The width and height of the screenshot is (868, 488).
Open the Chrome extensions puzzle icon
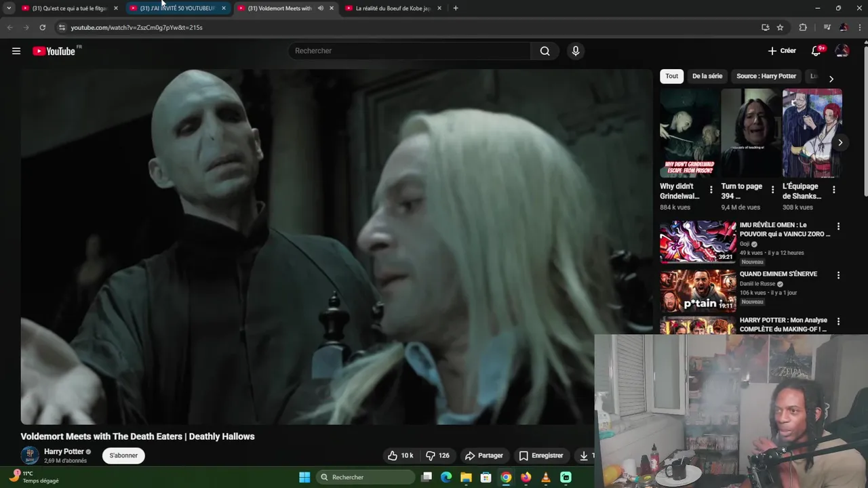(x=803, y=27)
